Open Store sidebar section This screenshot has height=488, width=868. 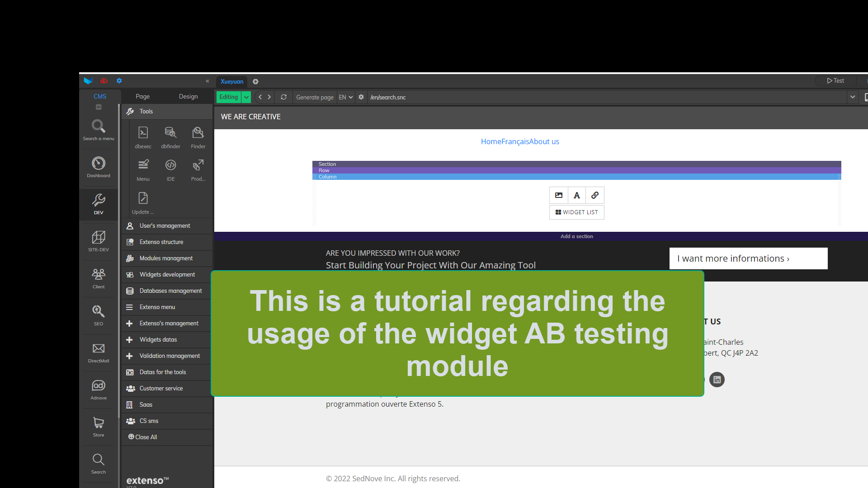point(99,426)
